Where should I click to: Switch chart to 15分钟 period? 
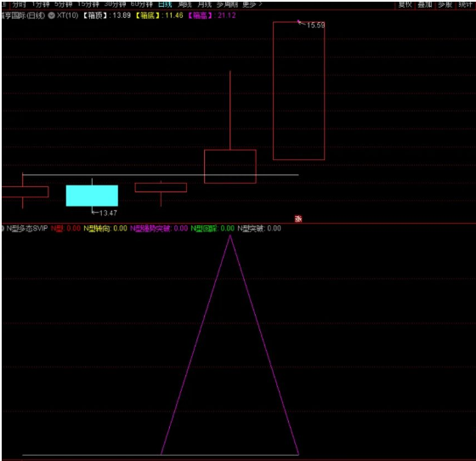[88, 4]
